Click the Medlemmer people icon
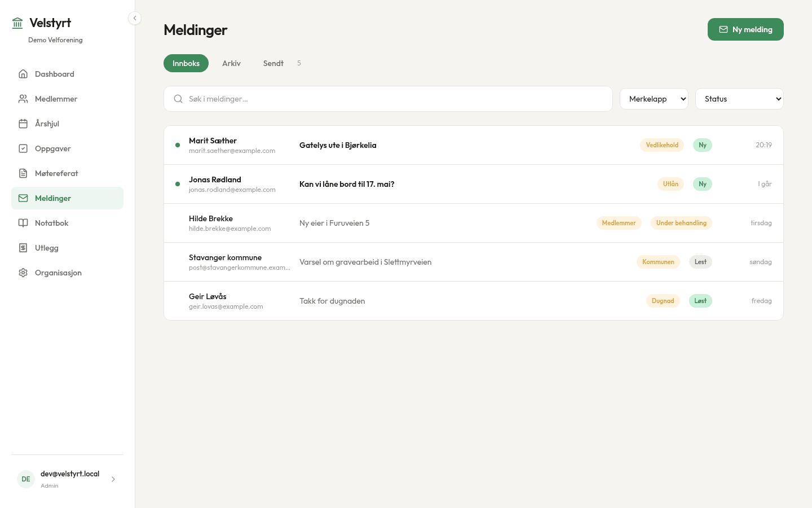Viewport: 812px width, 508px height. [x=23, y=99]
